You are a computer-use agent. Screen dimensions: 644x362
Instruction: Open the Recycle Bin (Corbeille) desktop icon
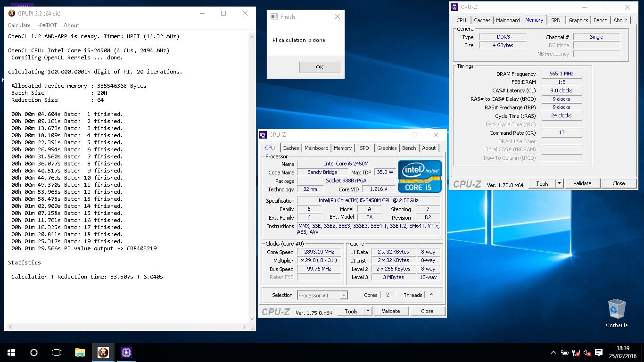pyautogui.click(x=617, y=313)
